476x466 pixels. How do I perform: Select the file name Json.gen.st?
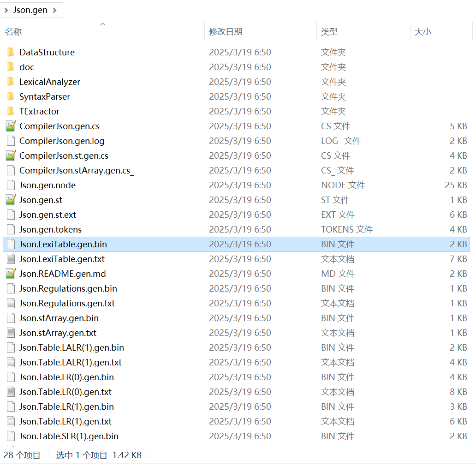pyautogui.click(x=41, y=200)
